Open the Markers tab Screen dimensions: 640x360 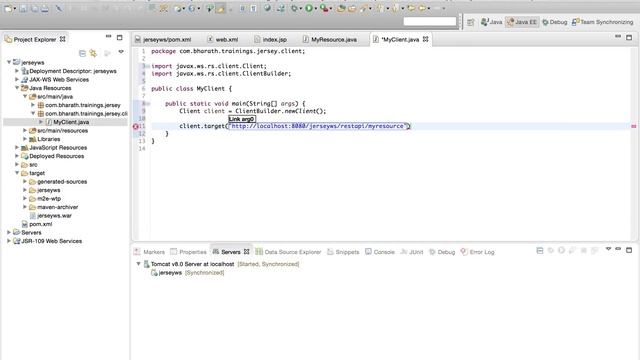click(149, 252)
